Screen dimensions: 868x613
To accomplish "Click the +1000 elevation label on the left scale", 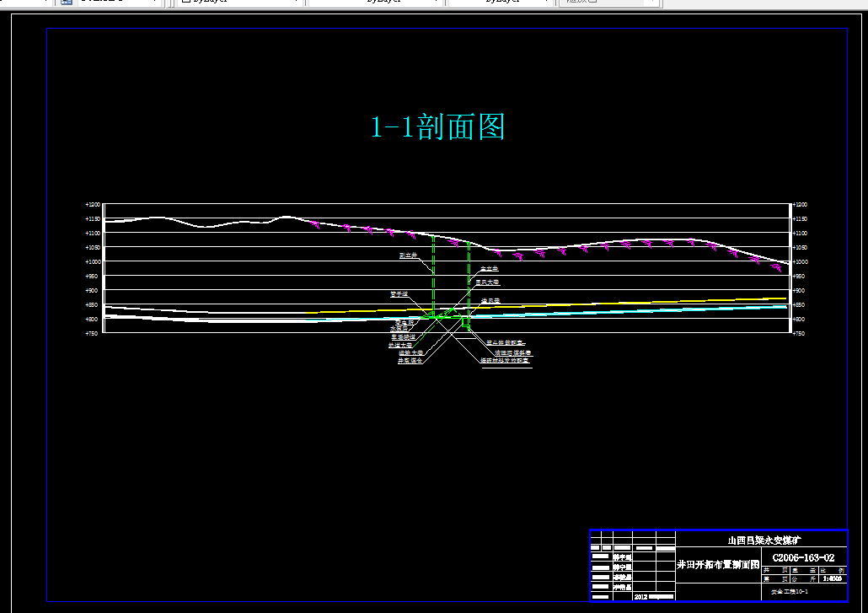I will pyautogui.click(x=93, y=262).
